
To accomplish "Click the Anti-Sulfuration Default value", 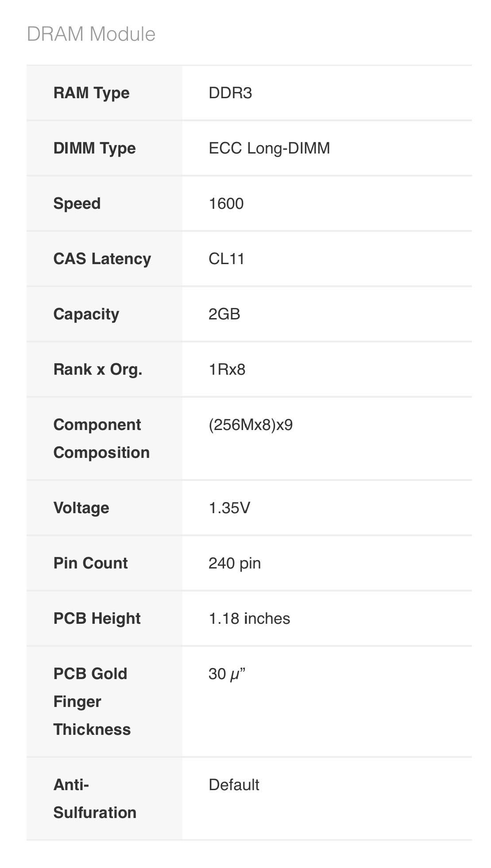I will click(234, 785).
